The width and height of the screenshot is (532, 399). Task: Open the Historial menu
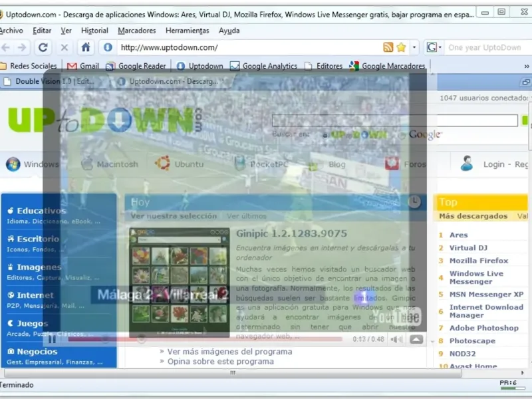pyautogui.click(x=94, y=31)
